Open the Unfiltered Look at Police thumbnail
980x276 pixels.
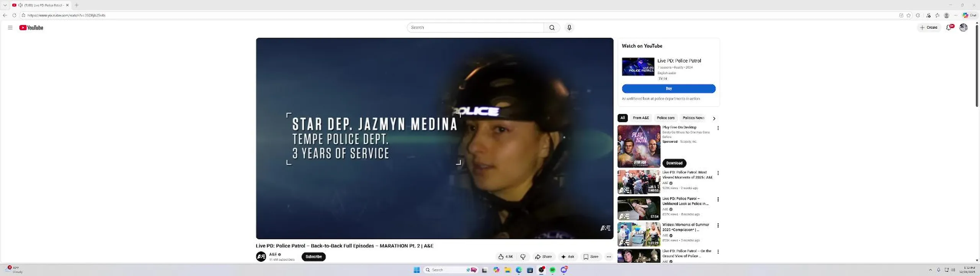[x=639, y=208]
